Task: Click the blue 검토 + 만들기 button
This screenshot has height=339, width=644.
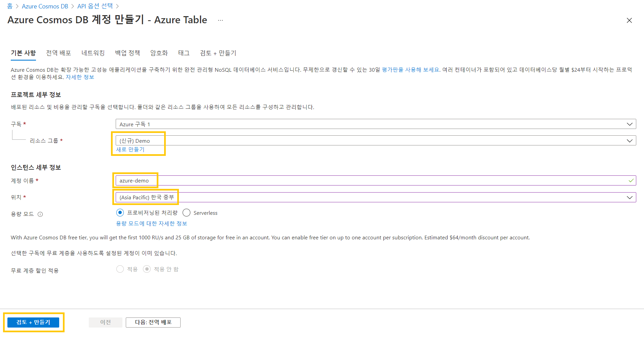Action: coord(33,322)
